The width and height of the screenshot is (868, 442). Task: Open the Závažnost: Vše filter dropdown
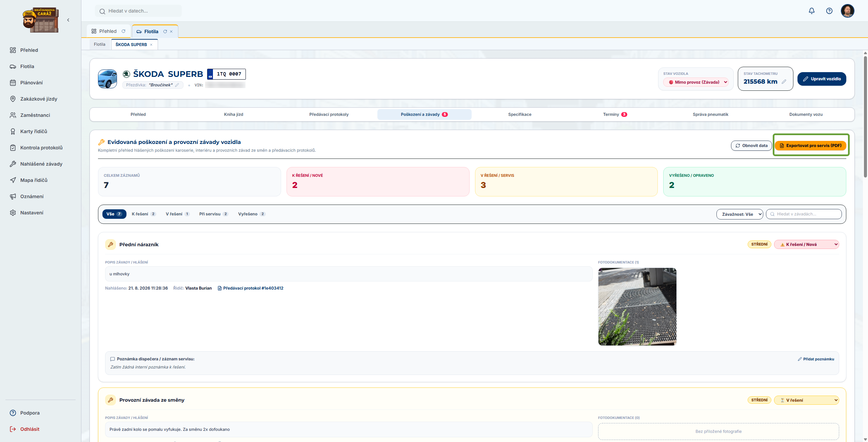(739, 214)
